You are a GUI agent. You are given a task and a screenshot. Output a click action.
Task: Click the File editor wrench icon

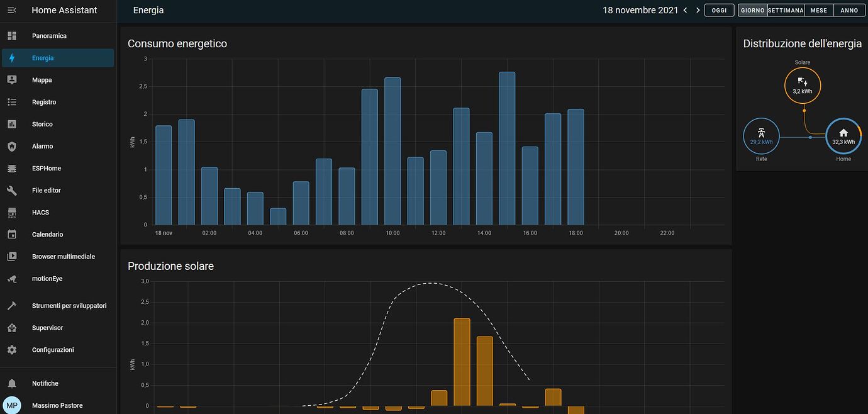coord(12,191)
